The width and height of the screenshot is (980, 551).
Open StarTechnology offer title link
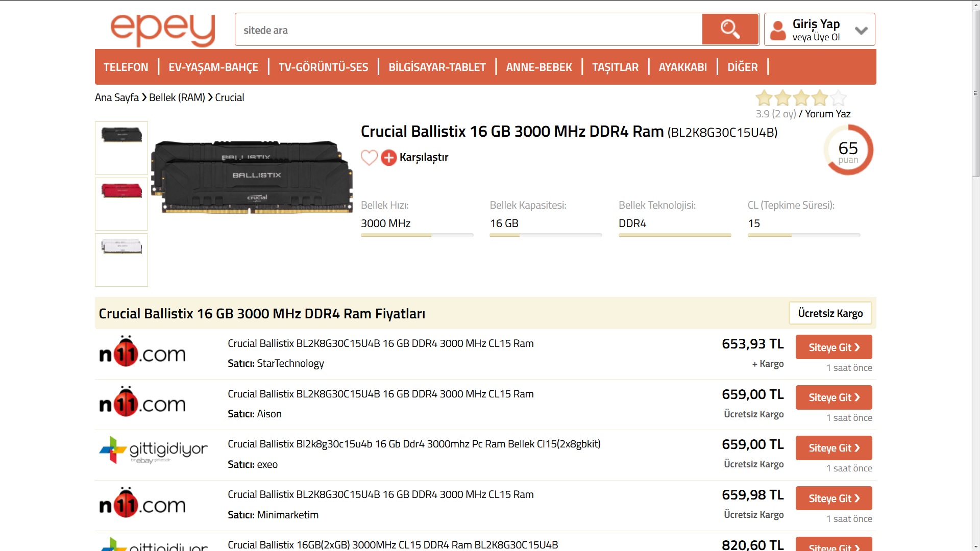(x=381, y=343)
